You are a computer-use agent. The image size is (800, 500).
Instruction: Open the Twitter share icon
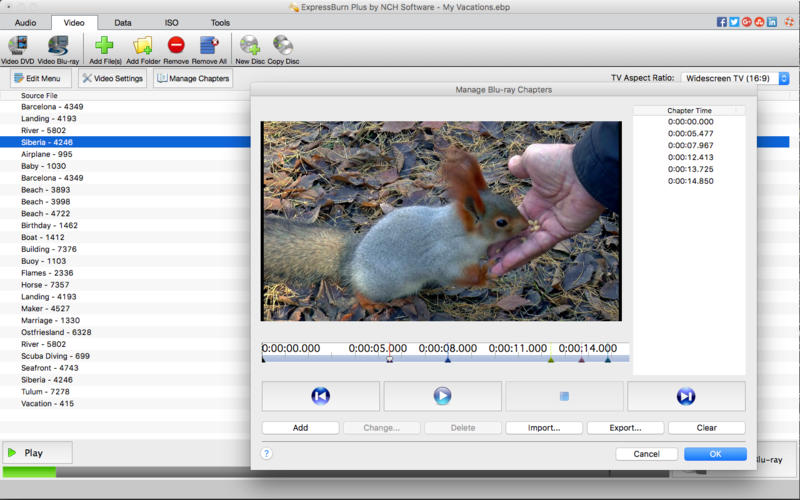click(734, 22)
